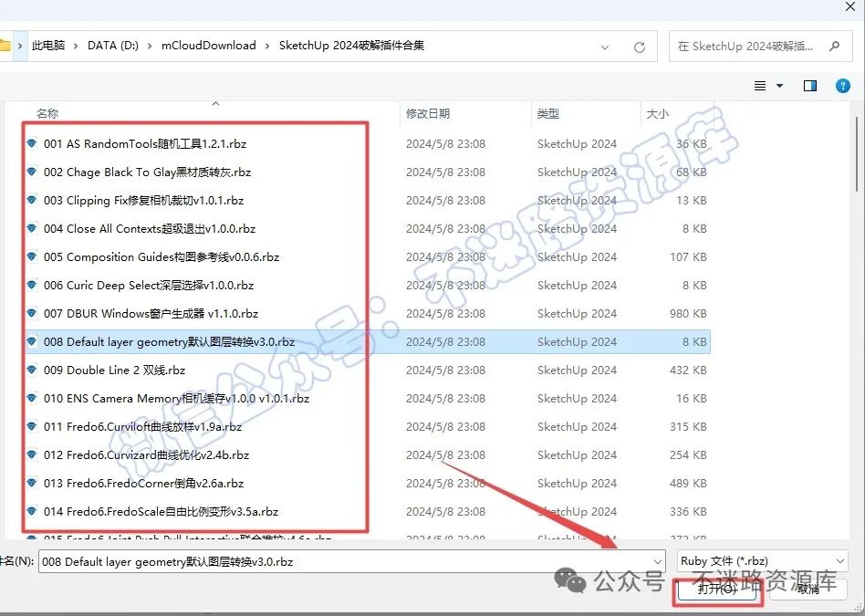
Task: Click the file icon of 011 Fredo6.Curviloft
Action: (32, 427)
